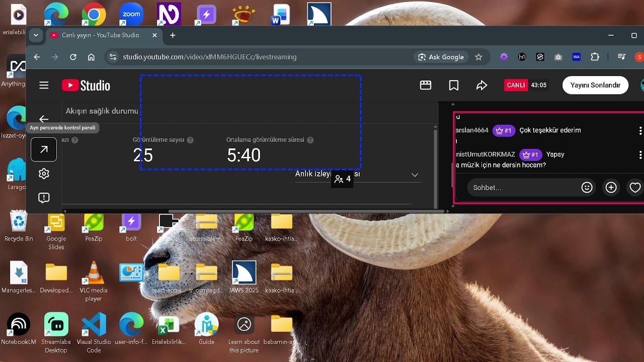
Task: Click the stats panel vertical scrollbar
Action: pyautogui.click(x=436, y=166)
